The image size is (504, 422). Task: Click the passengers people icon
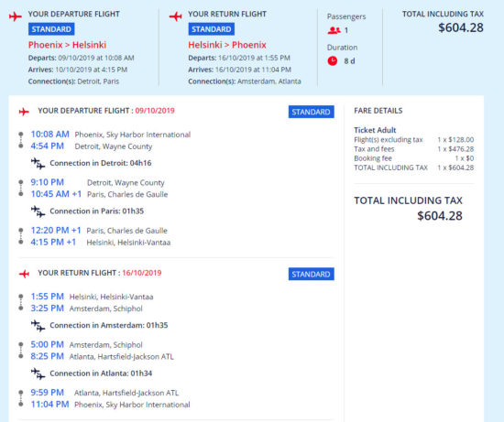(334, 30)
